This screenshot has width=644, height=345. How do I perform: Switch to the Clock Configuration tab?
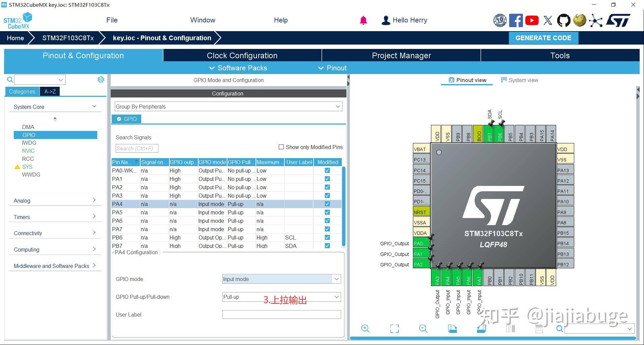[x=242, y=55]
